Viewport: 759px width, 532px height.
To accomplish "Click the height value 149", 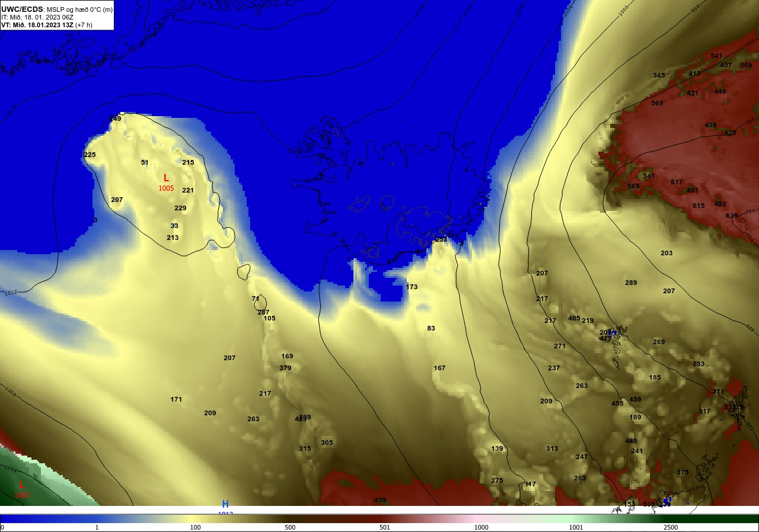I will [x=115, y=118].
